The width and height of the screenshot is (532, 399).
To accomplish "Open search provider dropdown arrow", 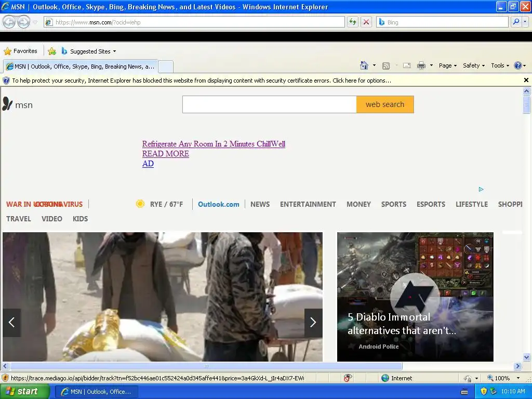I will click(x=525, y=22).
